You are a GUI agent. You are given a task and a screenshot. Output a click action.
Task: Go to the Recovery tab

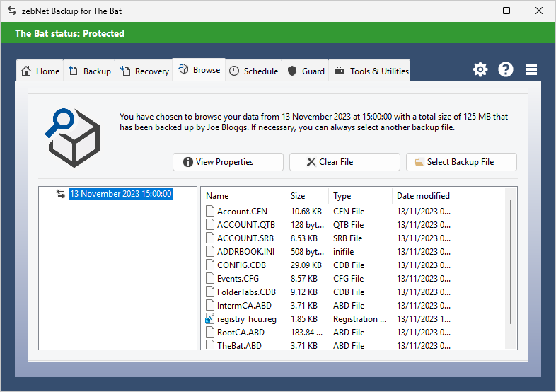click(144, 71)
